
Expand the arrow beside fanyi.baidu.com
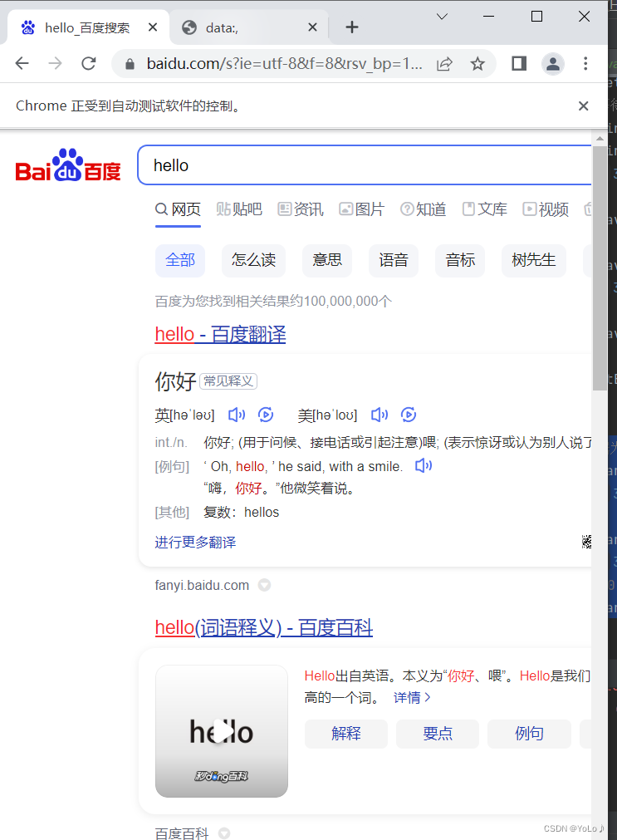pyautogui.click(x=264, y=585)
